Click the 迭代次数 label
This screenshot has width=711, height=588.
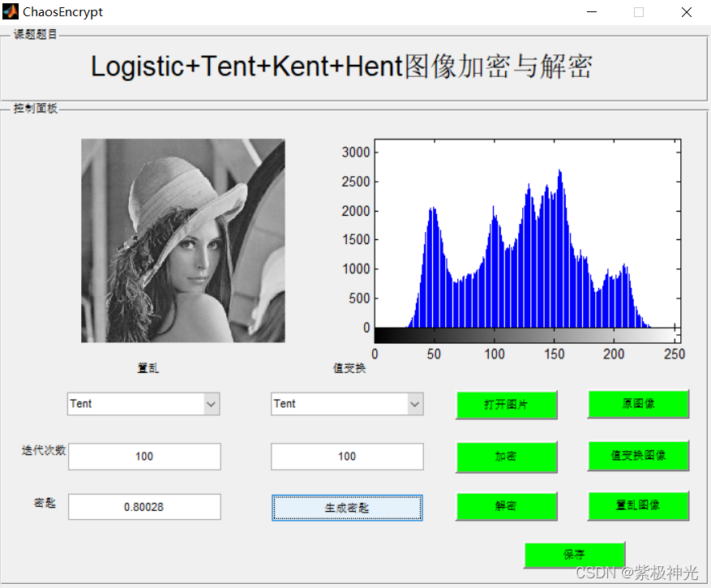[44, 450]
